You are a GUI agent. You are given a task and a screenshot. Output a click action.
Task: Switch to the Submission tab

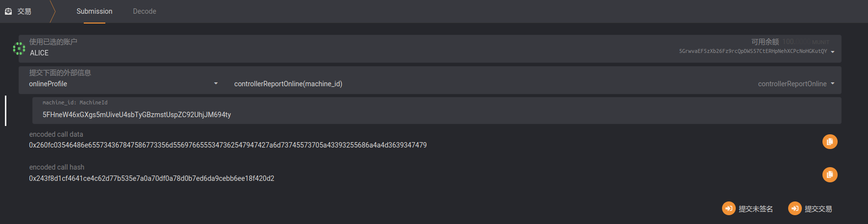[x=95, y=11]
